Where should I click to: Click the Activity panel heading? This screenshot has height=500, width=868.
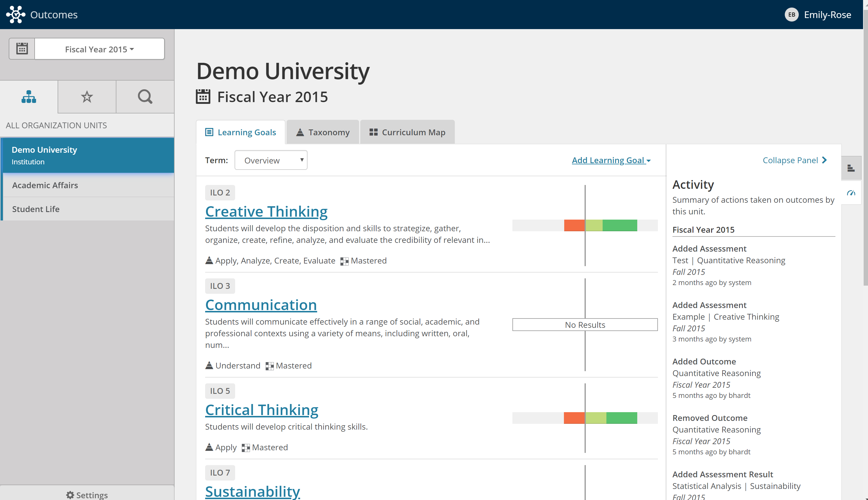693,185
